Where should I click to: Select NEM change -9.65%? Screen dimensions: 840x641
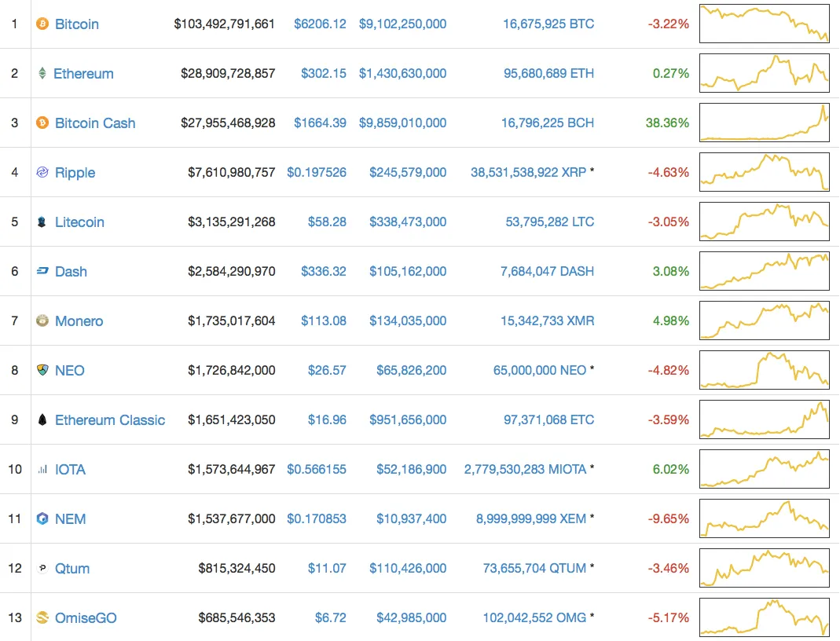669,518
